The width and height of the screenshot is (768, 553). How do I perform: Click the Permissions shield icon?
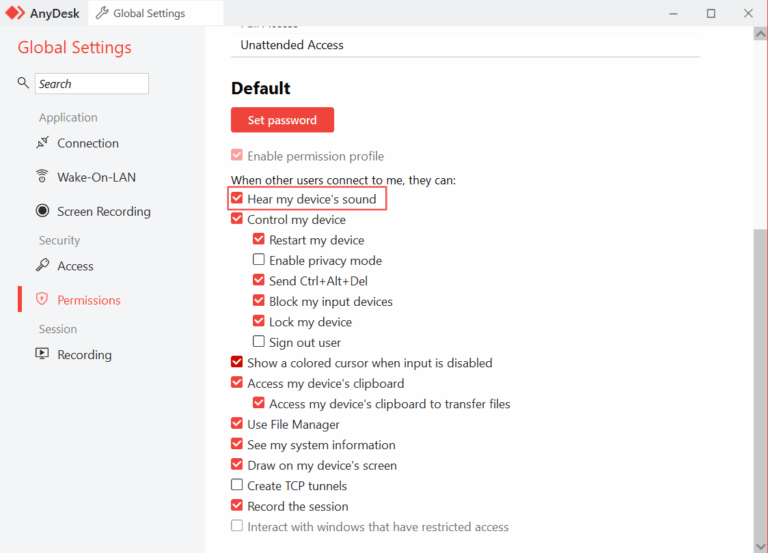coord(42,299)
